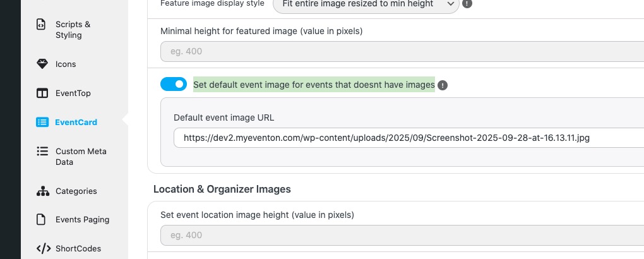The height and width of the screenshot is (259, 644).
Task: Open the Feature image display style dropdown
Action: click(x=366, y=4)
